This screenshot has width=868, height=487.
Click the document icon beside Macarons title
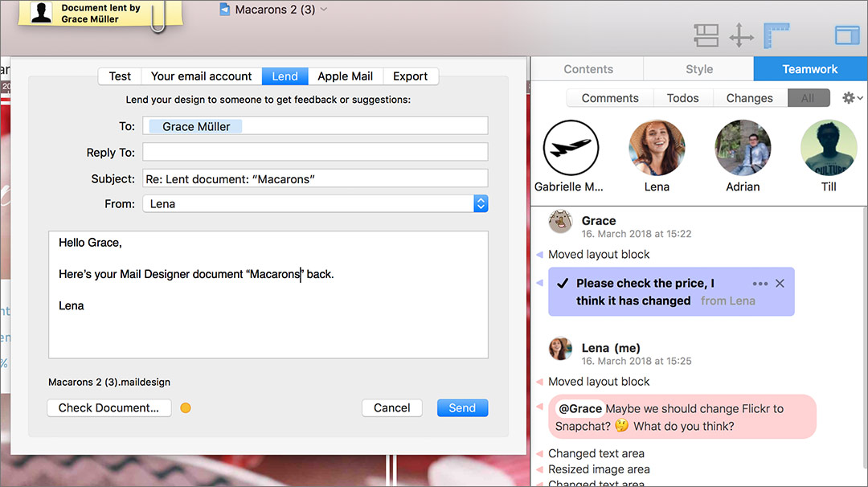click(x=225, y=10)
